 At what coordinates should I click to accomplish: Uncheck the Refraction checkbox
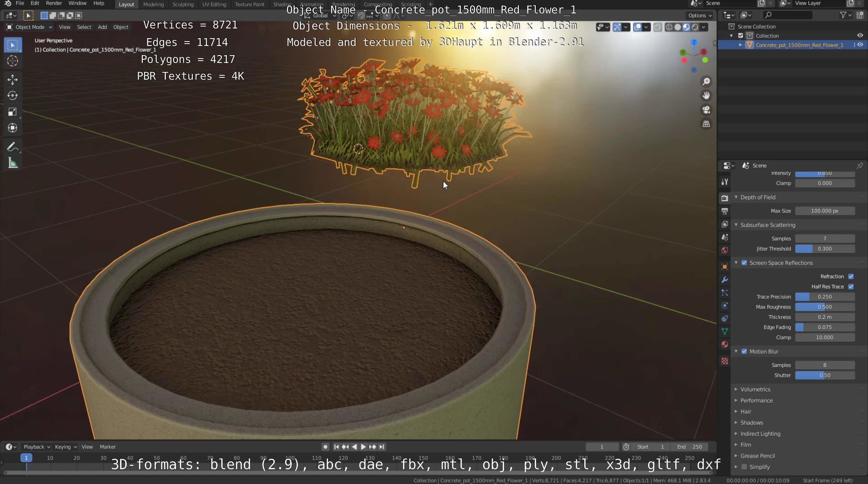851,276
